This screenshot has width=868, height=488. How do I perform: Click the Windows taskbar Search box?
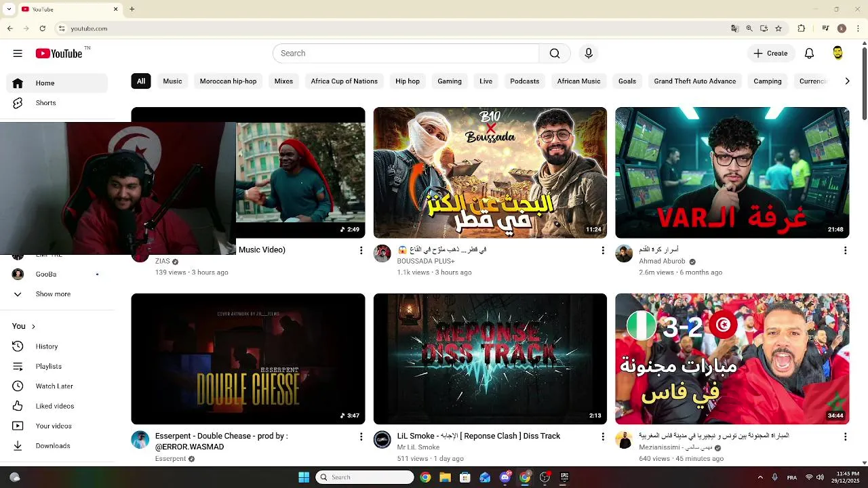pos(365,477)
